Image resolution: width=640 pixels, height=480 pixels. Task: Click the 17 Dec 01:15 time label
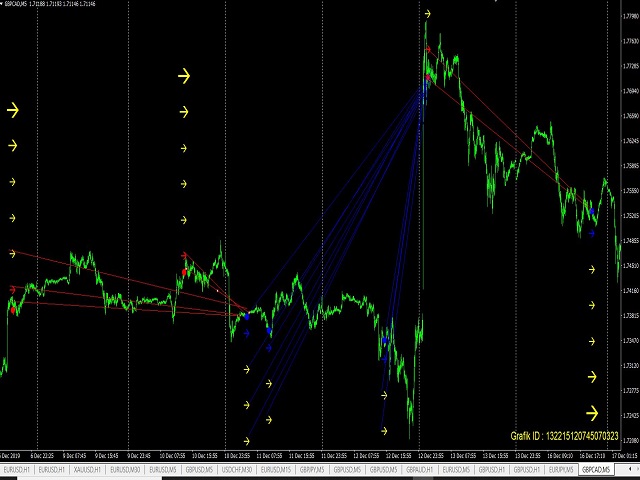pos(624,456)
